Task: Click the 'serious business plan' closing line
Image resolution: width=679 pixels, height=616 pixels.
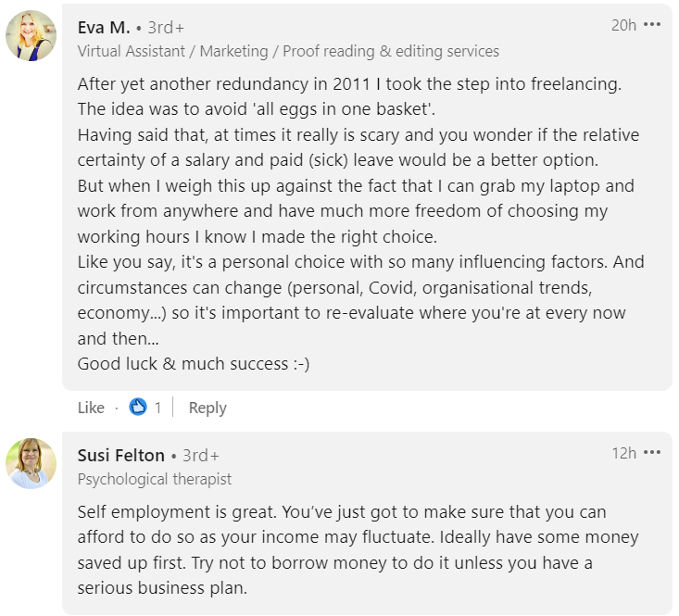Action: pyautogui.click(x=163, y=589)
